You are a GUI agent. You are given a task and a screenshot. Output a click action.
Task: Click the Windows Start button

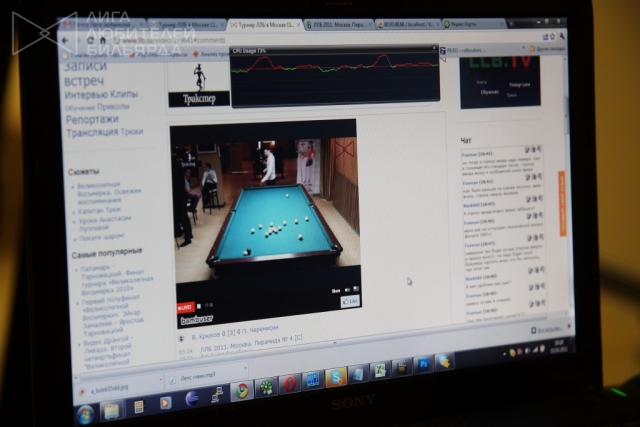pos(86,413)
